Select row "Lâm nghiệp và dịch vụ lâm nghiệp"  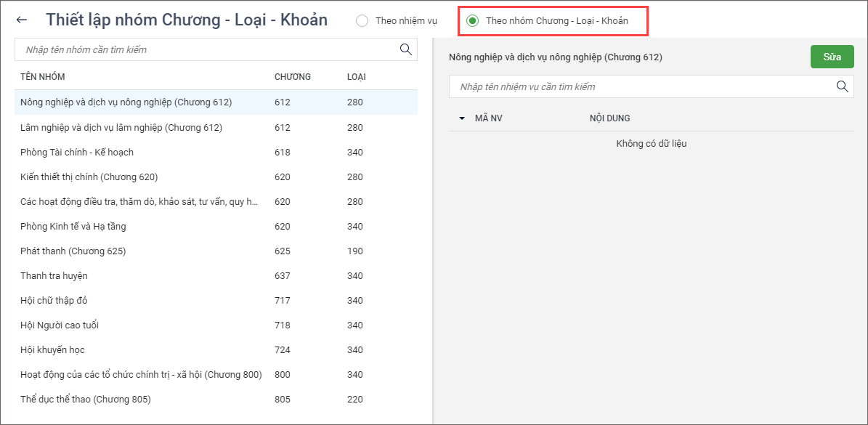(x=121, y=128)
